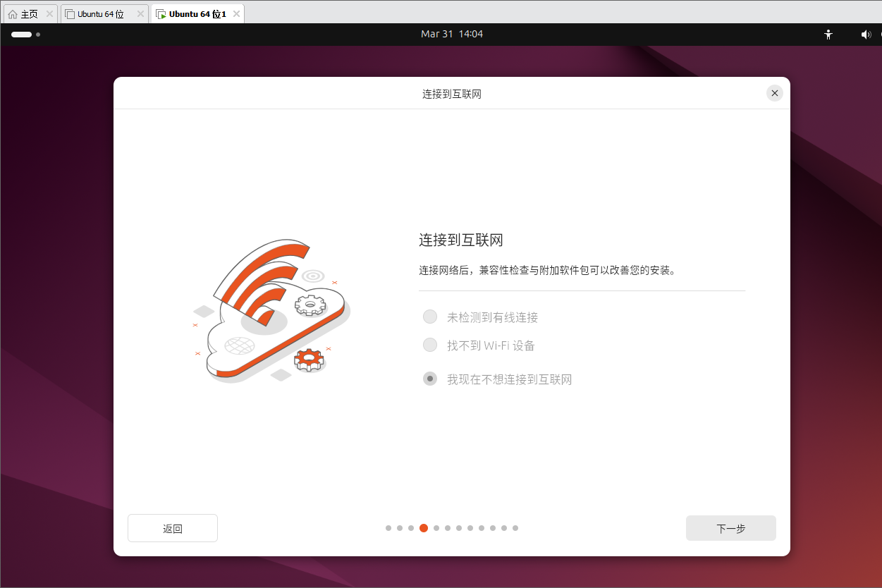The image size is (882, 588).
Task: Click the "连接网络后，兼容性检查与附加软件包可以改善您的安装。" description
Action: coord(547,270)
